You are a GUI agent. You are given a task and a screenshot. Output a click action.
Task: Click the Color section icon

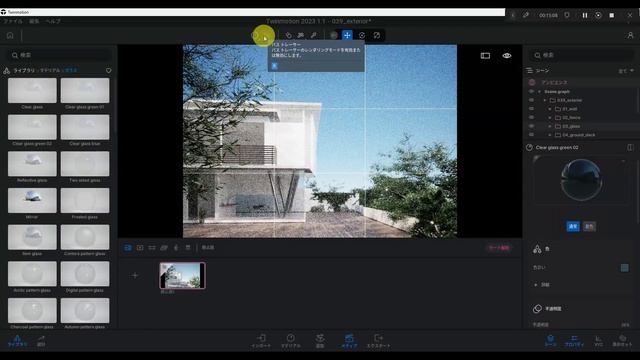pyautogui.click(x=537, y=249)
